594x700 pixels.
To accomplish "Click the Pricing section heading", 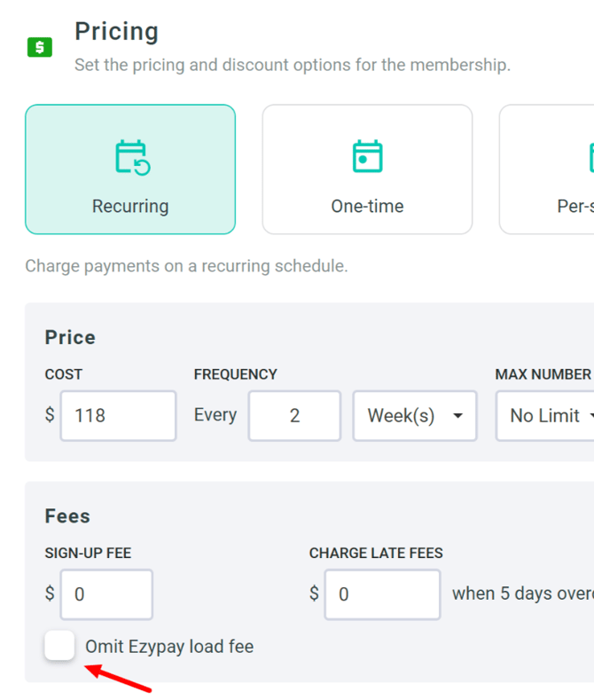I will [x=116, y=32].
